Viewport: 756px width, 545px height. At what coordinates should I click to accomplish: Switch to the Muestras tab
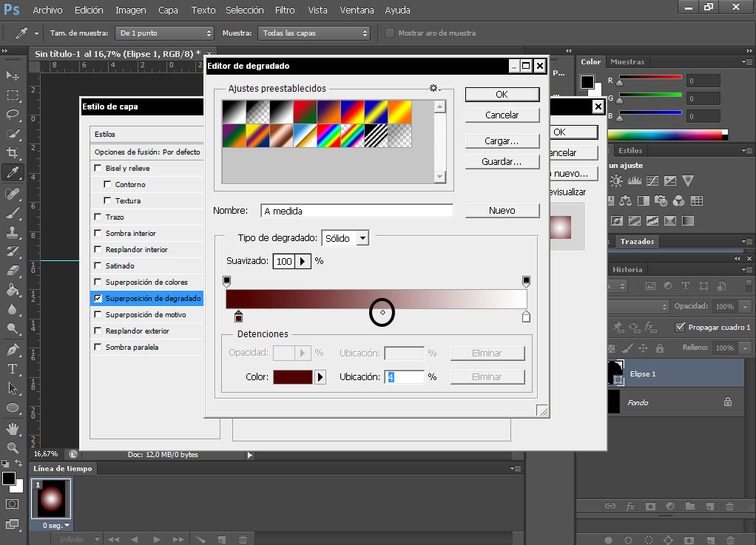point(627,62)
